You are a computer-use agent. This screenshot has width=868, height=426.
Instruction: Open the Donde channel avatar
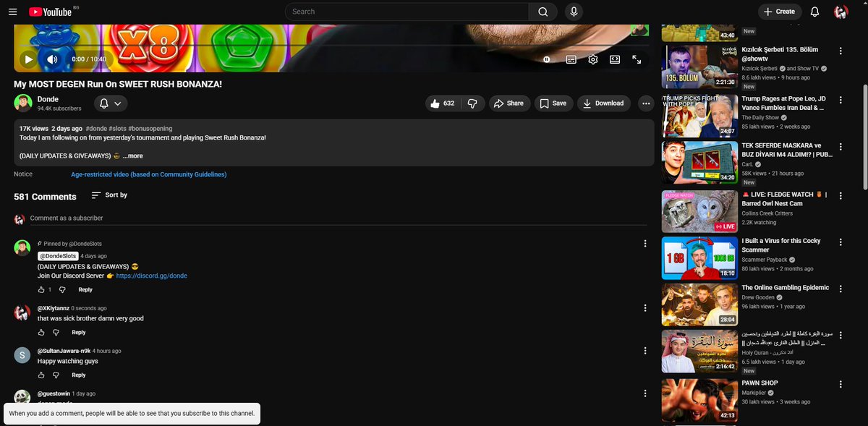(x=22, y=103)
